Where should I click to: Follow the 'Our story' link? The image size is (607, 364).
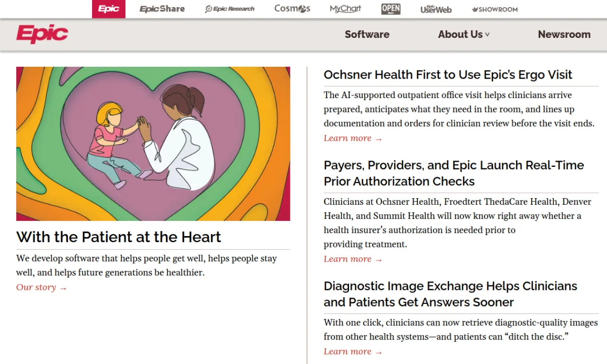42,287
